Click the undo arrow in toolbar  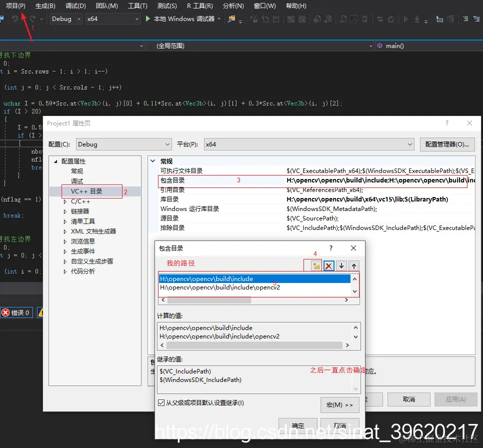click(x=14, y=19)
